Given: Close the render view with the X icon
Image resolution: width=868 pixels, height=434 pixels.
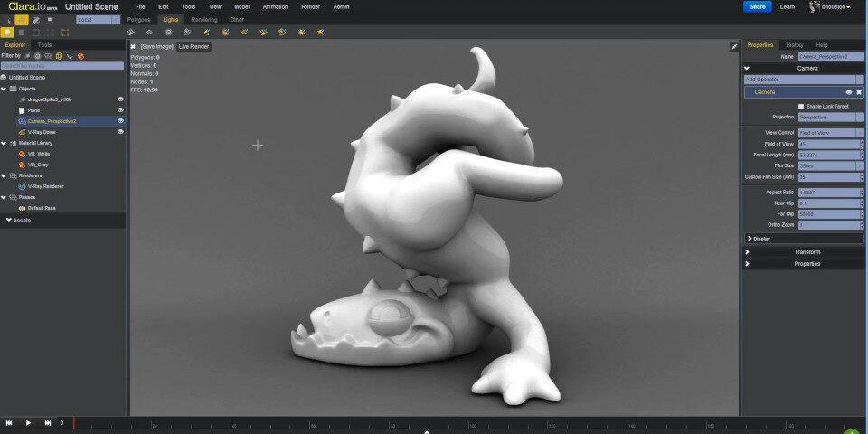Looking at the screenshot, I should (133, 46).
